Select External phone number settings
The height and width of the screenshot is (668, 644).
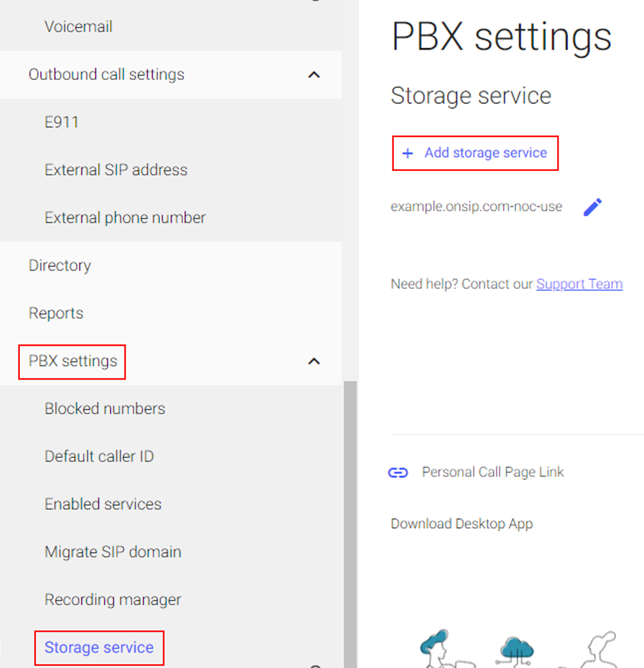click(125, 218)
